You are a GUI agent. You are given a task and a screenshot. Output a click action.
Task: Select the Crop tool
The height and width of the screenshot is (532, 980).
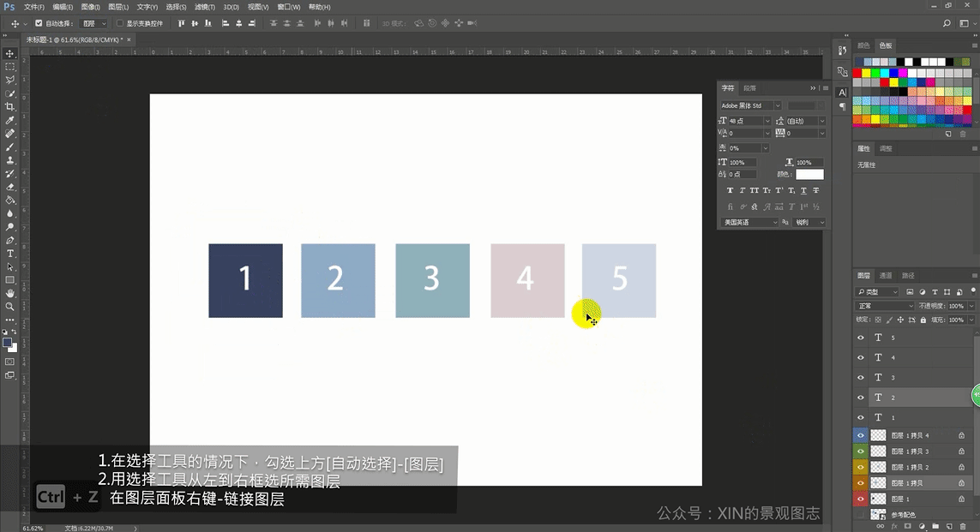pyautogui.click(x=10, y=107)
